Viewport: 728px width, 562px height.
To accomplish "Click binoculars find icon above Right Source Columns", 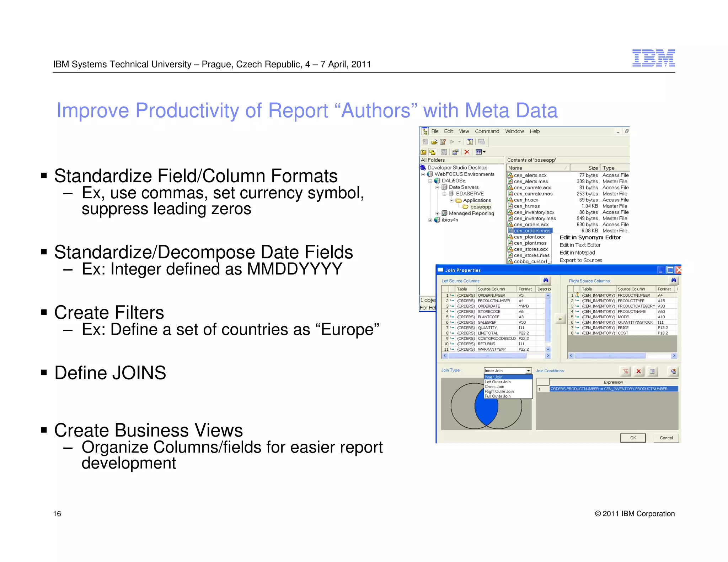I will [x=673, y=280].
